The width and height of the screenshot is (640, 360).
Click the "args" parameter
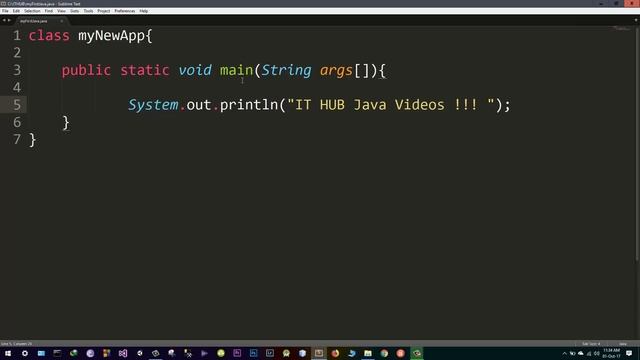(336, 71)
